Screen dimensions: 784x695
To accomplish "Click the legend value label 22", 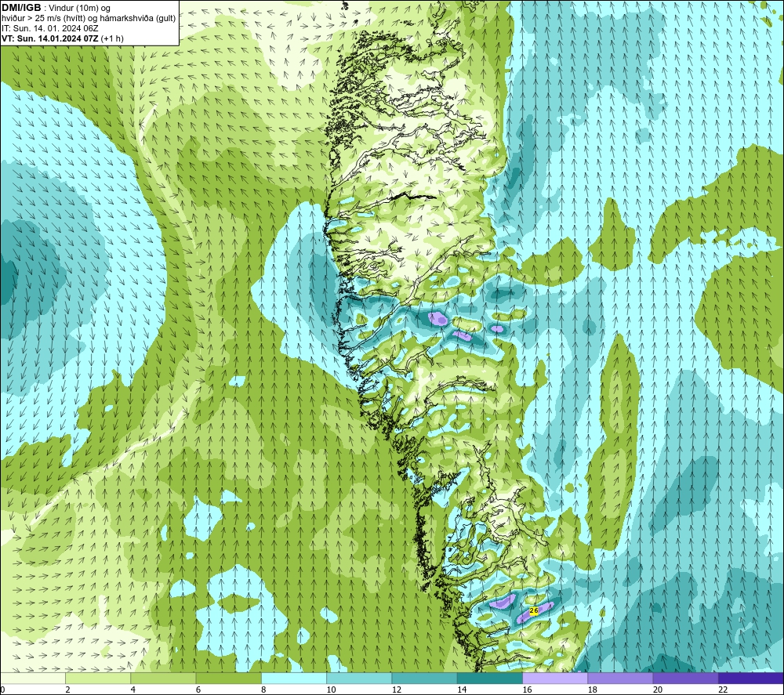I will point(723,690).
